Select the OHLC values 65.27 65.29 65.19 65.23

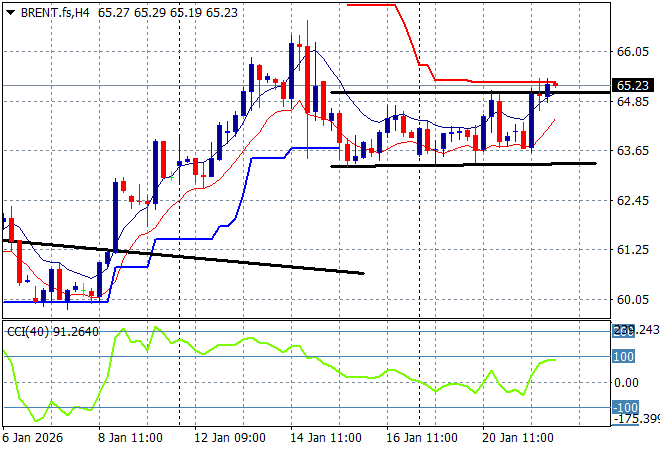coord(168,13)
